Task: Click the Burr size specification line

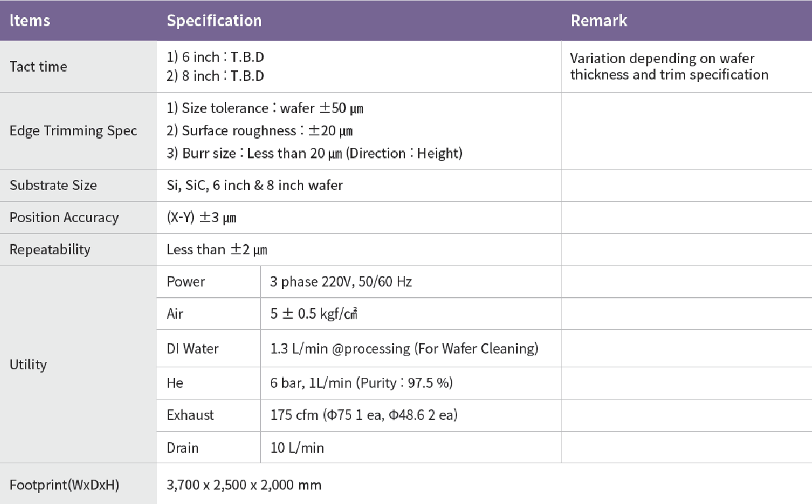Action: (315, 153)
